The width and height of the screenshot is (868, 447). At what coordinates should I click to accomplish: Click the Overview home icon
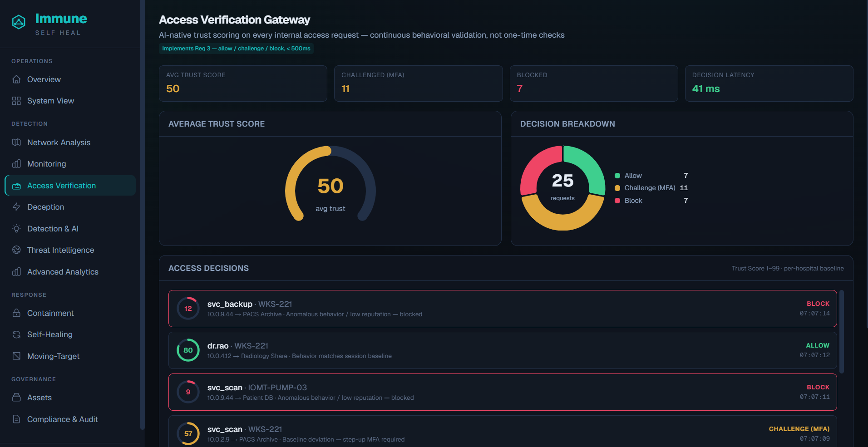(x=16, y=79)
